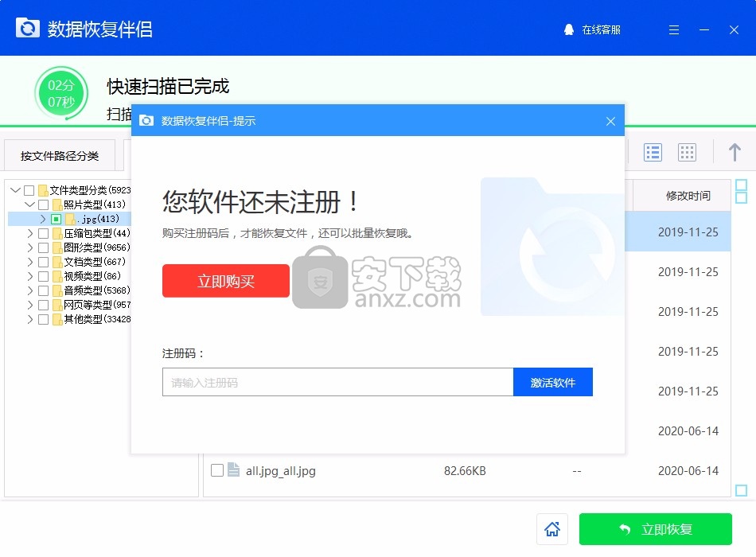Select the 按文件路径分类 tab

click(60, 155)
